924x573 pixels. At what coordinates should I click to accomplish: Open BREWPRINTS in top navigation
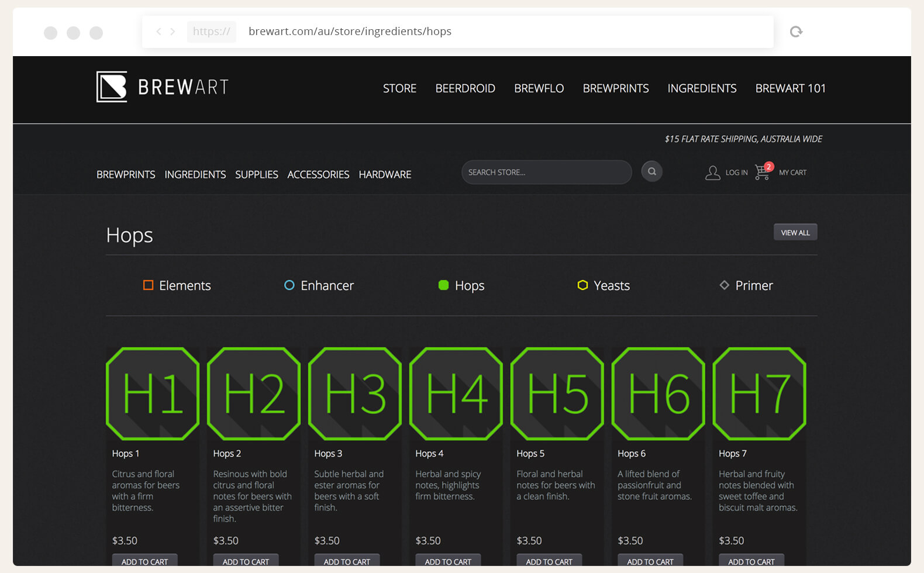(x=616, y=88)
